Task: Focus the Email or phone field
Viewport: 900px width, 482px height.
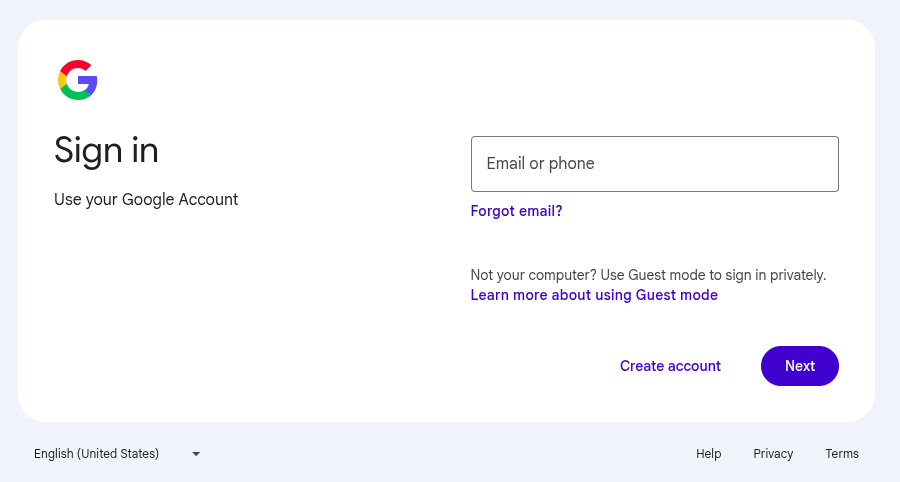Action: [654, 164]
